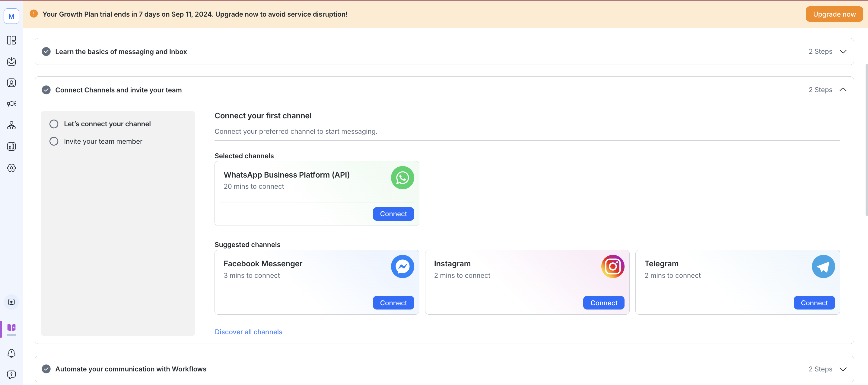868x385 pixels.
Task: Click the workspace "M" avatar menu
Action: click(11, 16)
